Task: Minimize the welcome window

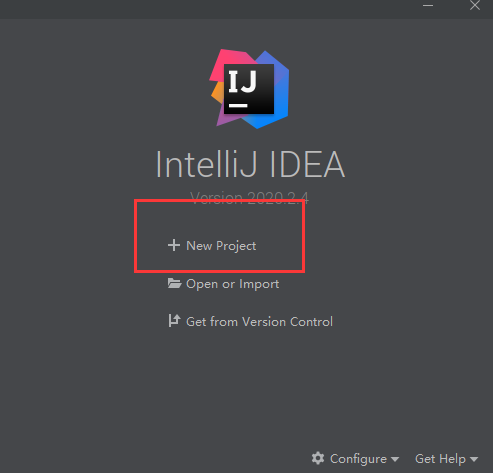Action: point(428,6)
